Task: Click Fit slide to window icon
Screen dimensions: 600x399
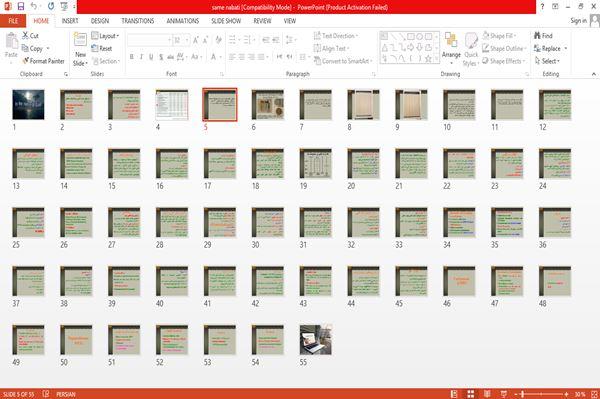Action: pos(595,394)
